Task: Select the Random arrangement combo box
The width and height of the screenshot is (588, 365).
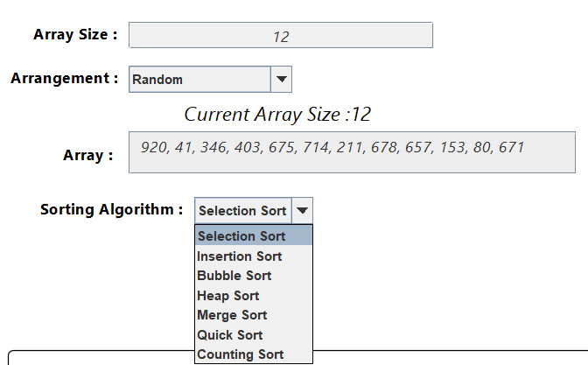Action: coord(210,79)
